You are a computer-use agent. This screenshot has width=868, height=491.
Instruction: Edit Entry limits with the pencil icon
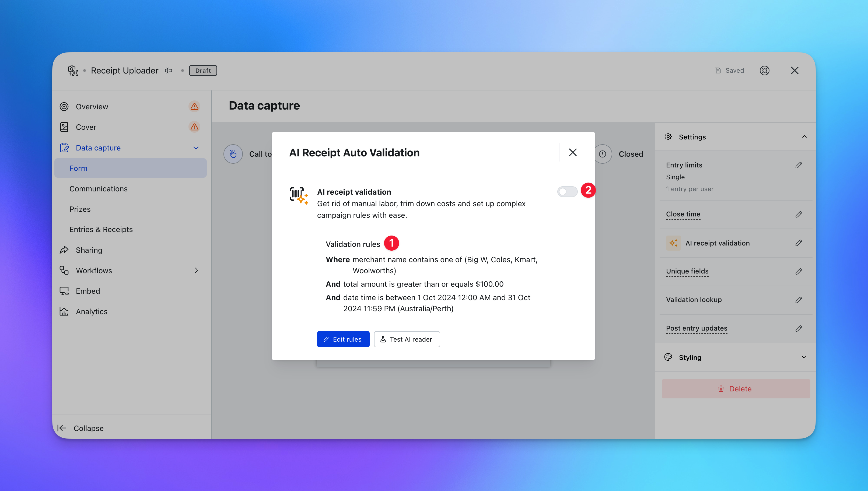coord(799,165)
